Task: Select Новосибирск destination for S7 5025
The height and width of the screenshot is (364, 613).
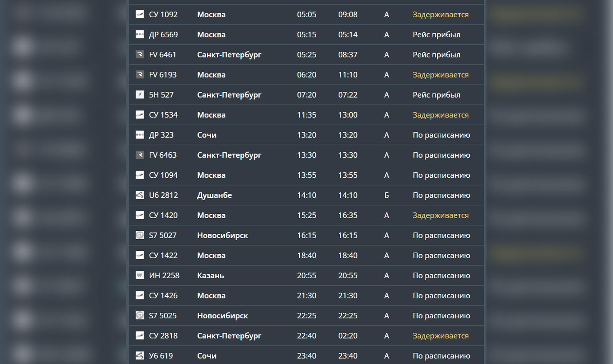Action: click(x=222, y=316)
